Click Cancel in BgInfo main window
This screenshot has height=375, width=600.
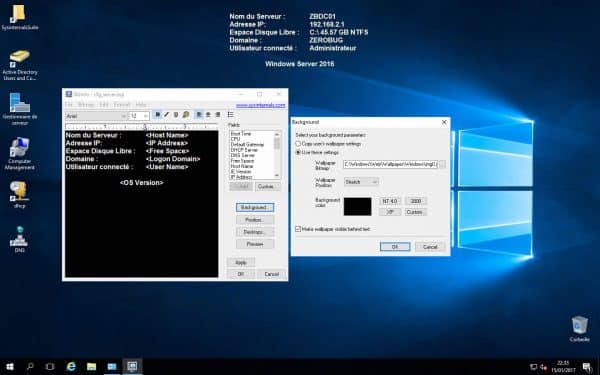[x=271, y=274]
